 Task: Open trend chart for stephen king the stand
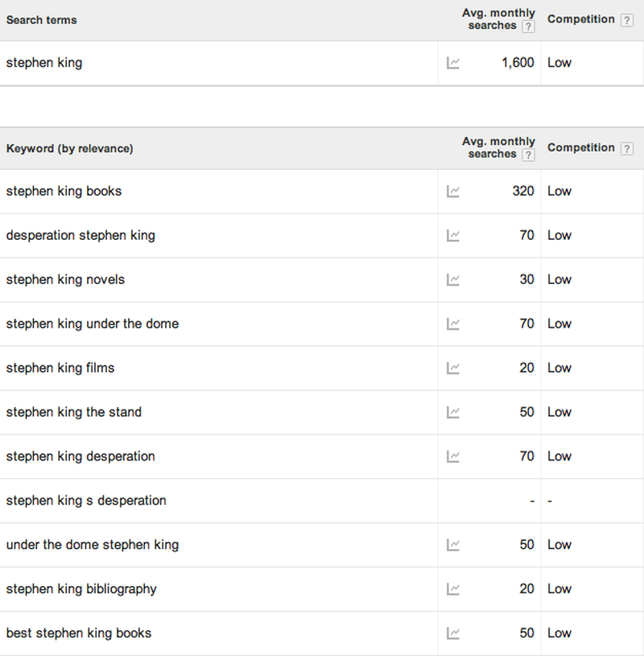coord(452,412)
